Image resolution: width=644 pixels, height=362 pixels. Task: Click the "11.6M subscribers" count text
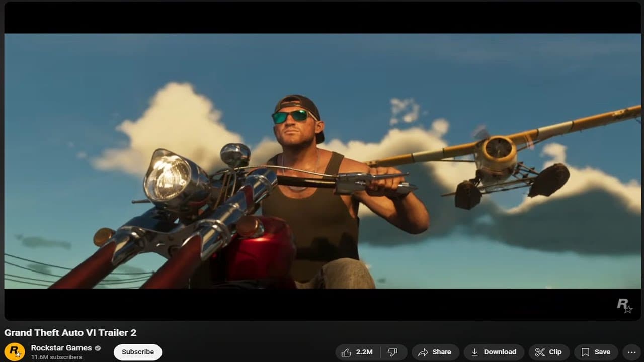click(56, 357)
